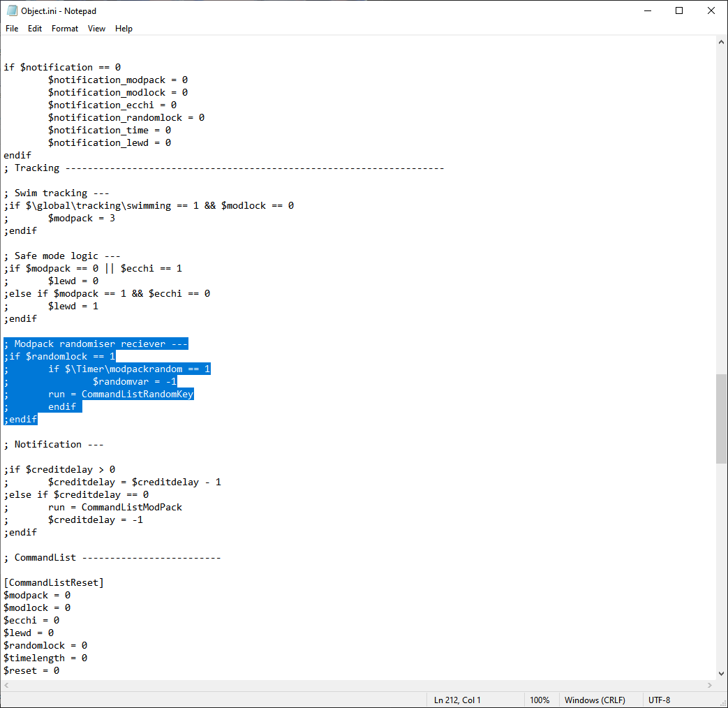Click the '; Safe mode logic ---' comment
This screenshot has width=728, height=708.
[x=62, y=256]
